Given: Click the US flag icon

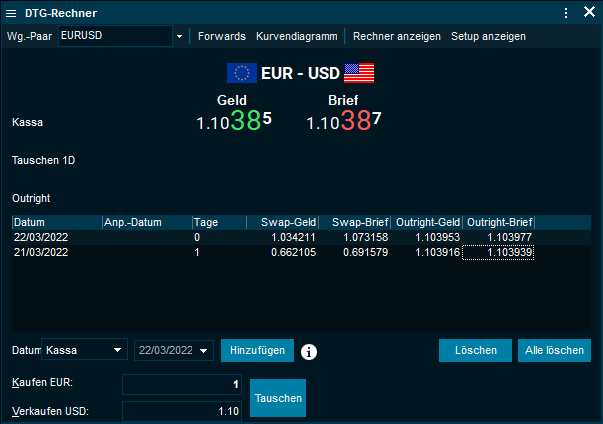Looking at the screenshot, I should 359,73.
